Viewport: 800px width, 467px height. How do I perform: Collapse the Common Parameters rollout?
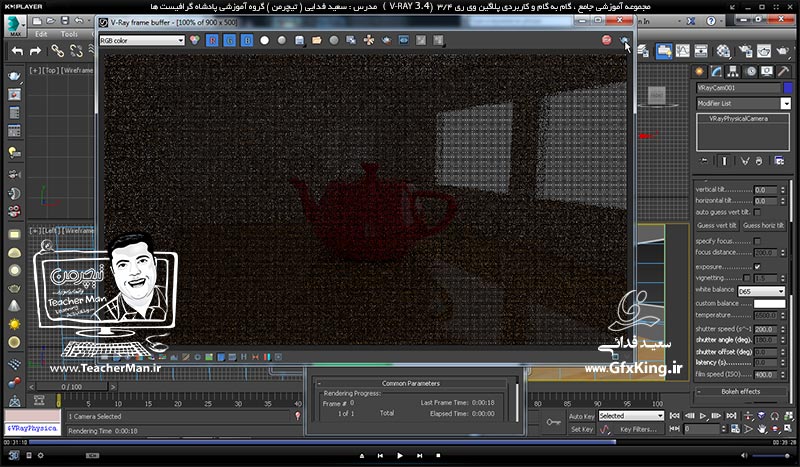411,383
